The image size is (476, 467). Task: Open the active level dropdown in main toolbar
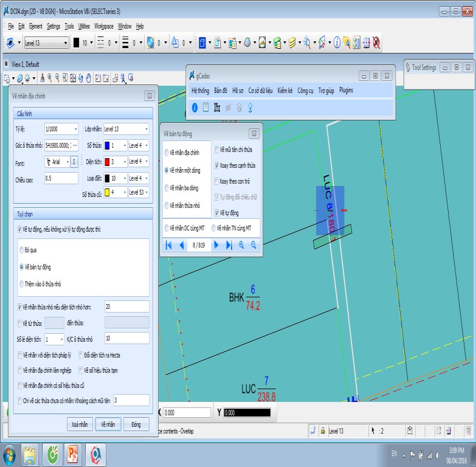tap(66, 43)
